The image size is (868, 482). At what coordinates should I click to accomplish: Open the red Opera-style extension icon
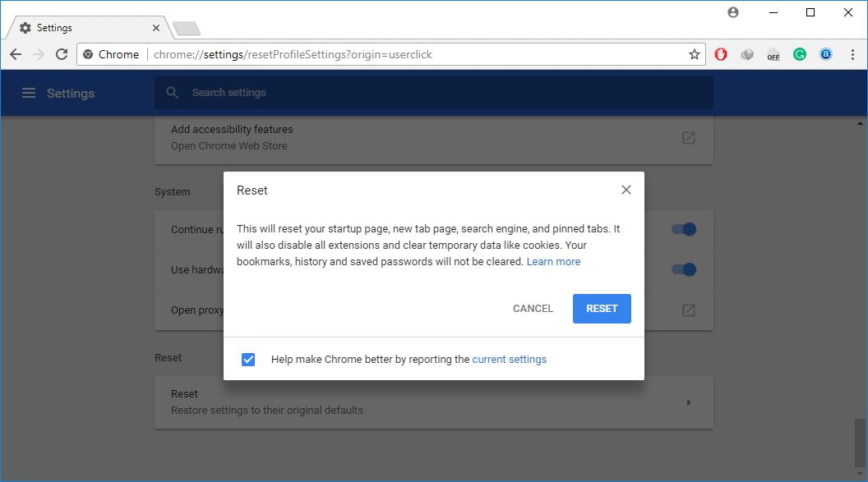pyautogui.click(x=720, y=54)
